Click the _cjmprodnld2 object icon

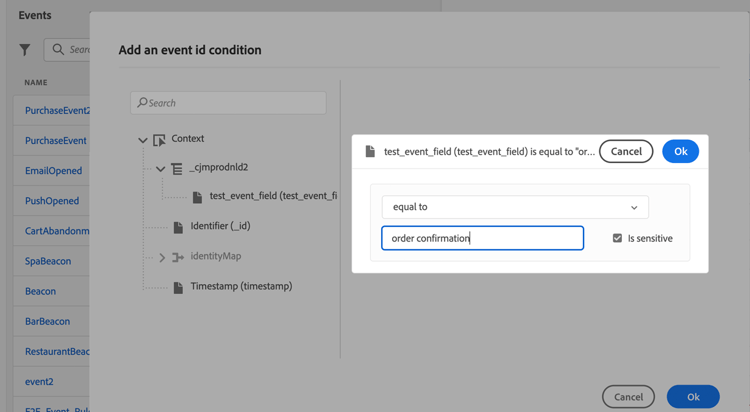pyautogui.click(x=177, y=169)
